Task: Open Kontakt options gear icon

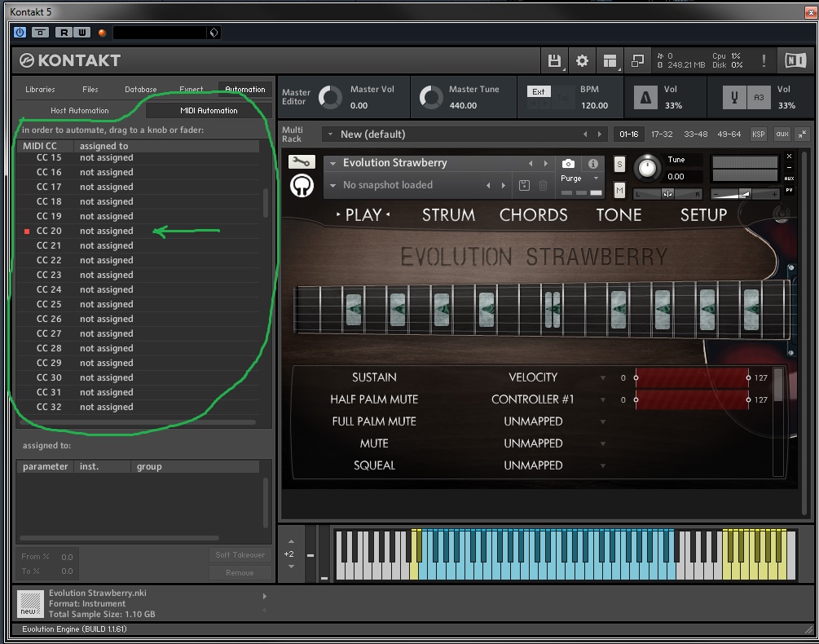Action: 582,60
